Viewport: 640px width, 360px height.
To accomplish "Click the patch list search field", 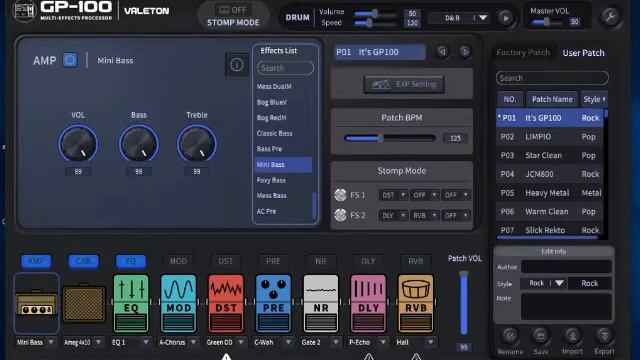I will (x=552, y=78).
